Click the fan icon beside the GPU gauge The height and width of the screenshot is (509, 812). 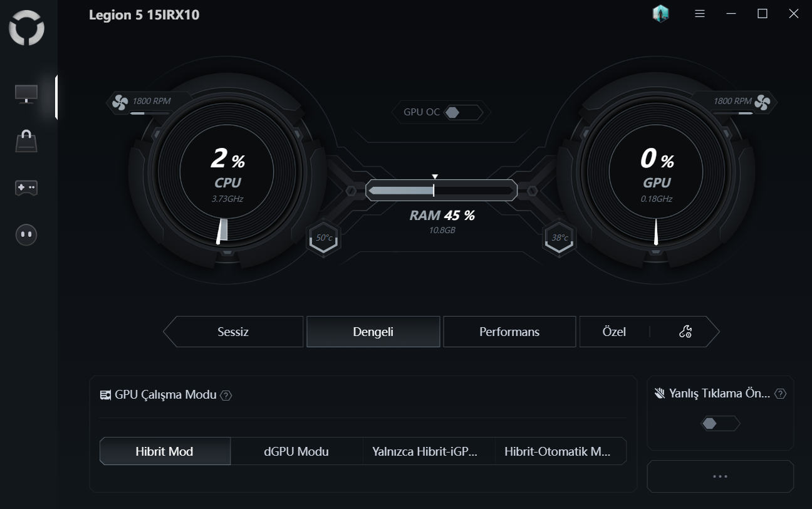761,102
